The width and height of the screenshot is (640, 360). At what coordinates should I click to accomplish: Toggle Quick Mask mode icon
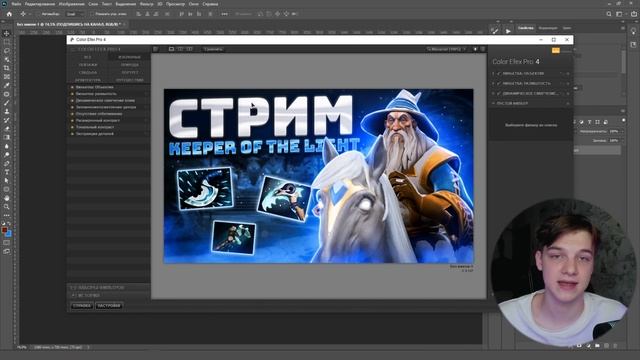coord(7,243)
